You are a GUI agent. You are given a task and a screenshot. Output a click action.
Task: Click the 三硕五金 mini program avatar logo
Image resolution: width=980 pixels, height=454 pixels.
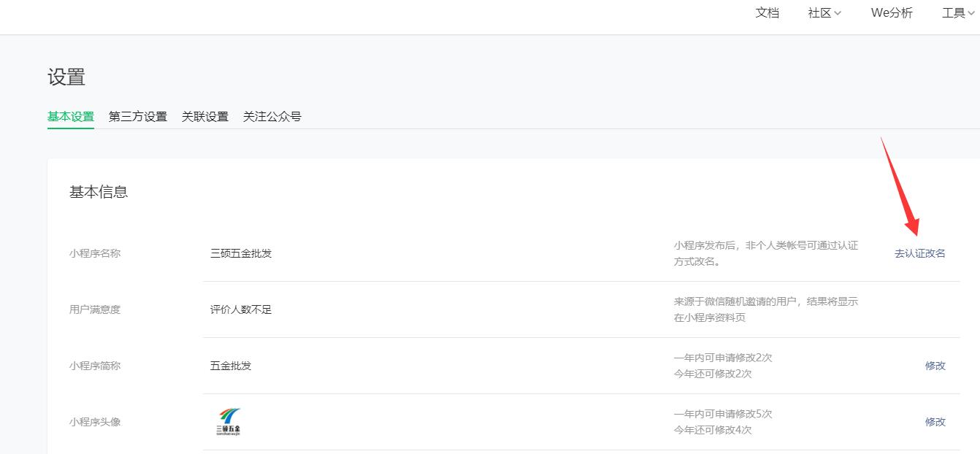click(228, 422)
